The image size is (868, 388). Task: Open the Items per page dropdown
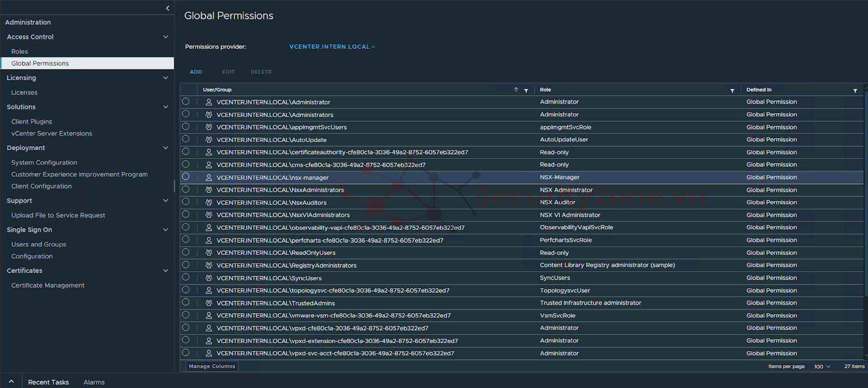(822, 367)
